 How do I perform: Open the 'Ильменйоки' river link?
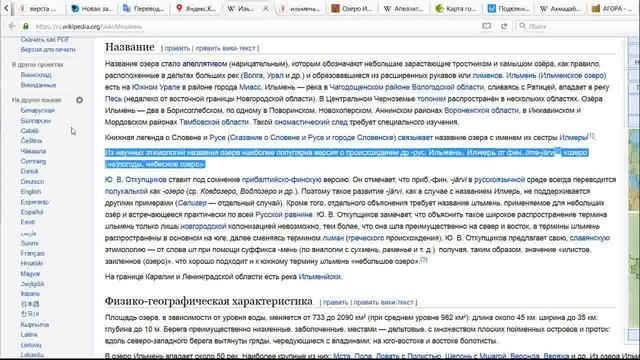click(320, 277)
